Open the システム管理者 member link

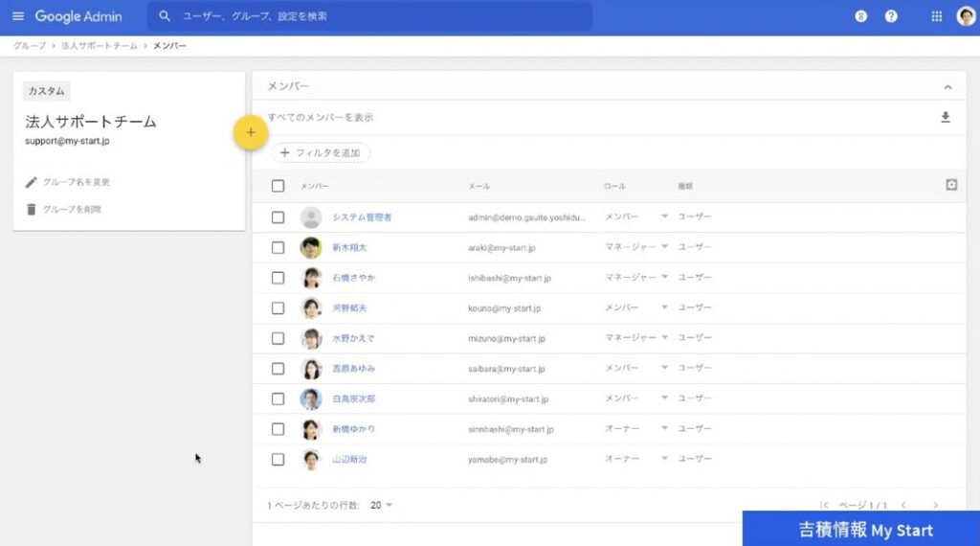(362, 217)
